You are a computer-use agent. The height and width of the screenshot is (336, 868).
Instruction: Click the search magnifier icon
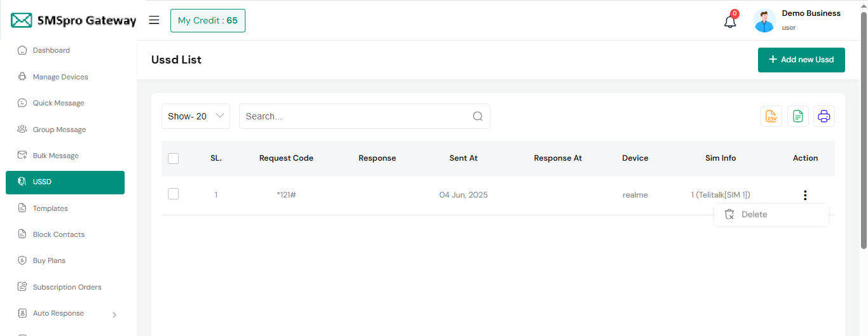tap(478, 116)
